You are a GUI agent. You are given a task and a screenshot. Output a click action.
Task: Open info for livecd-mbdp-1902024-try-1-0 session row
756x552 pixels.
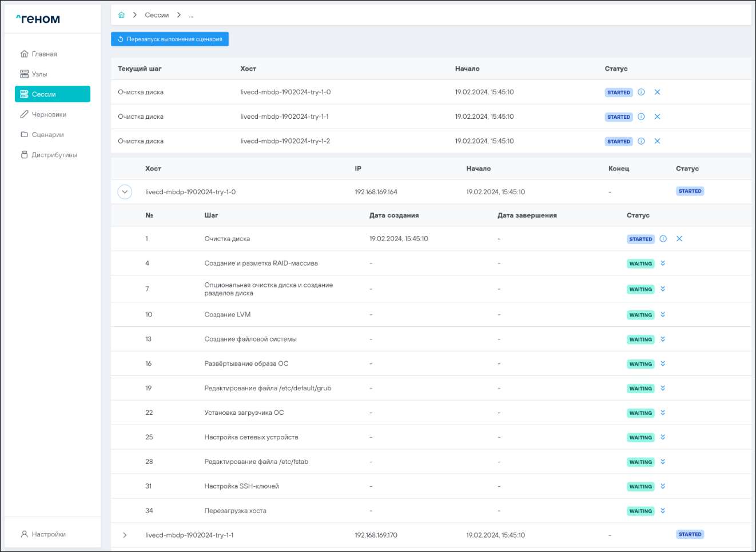(641, 92)
